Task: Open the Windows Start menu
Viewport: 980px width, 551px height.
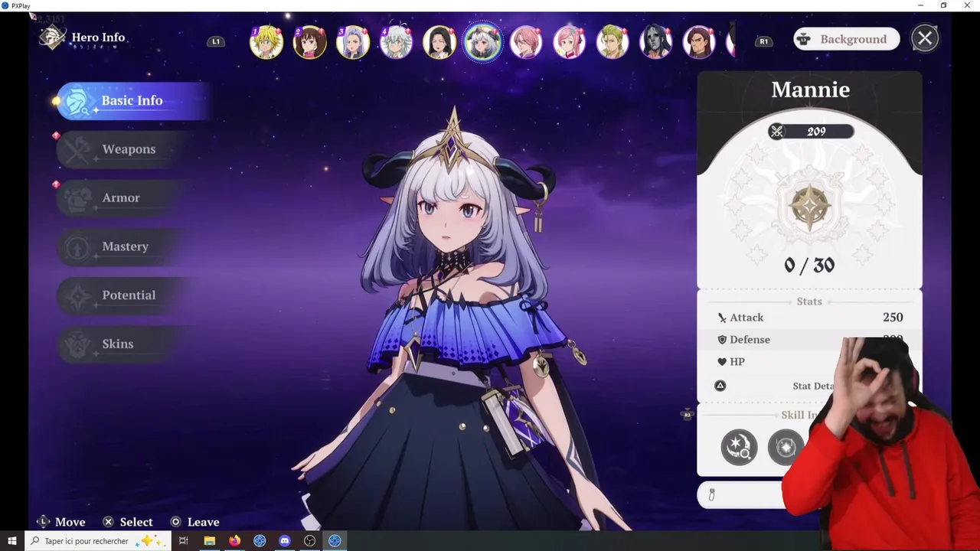Action: [11, 541]
